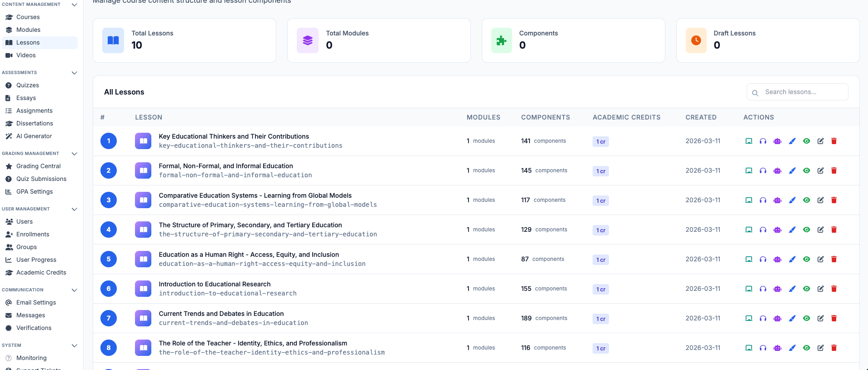Toggle eye view for Current Trends and Debates lesson
The height and width of the screenshot is (370, 868).
(x=806, y=318)
